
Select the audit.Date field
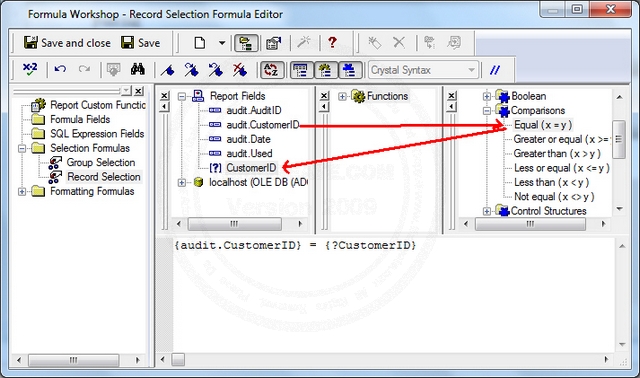[248, 139]
